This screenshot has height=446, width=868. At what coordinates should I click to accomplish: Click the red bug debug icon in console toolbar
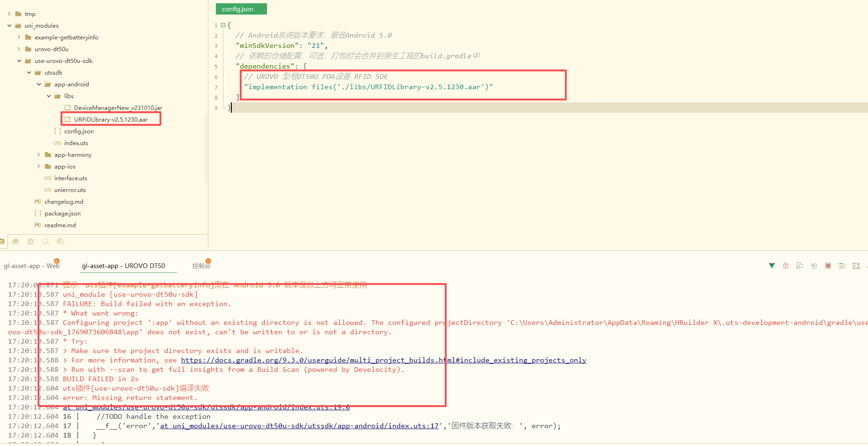(x=785, y=266)
